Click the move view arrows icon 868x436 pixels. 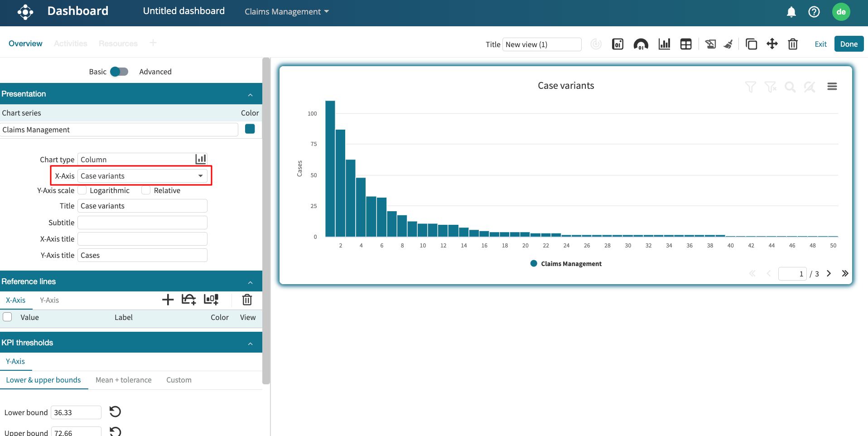point(772,44)
